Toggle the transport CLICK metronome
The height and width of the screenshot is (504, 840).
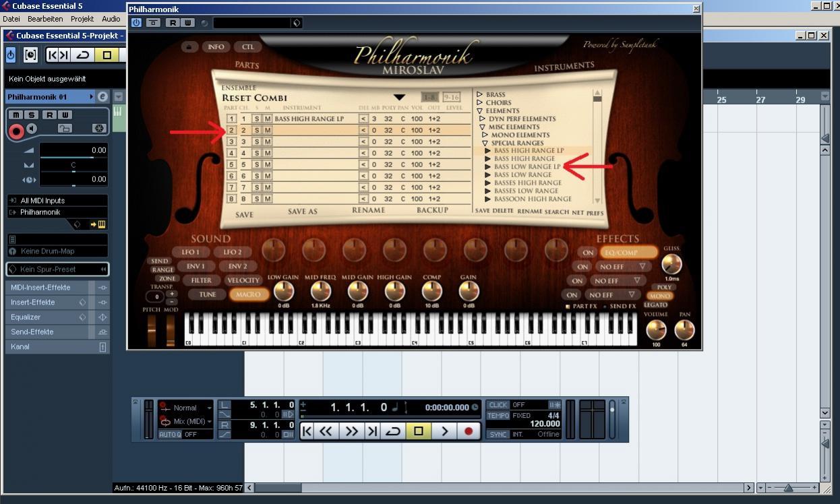click(498, 405)
